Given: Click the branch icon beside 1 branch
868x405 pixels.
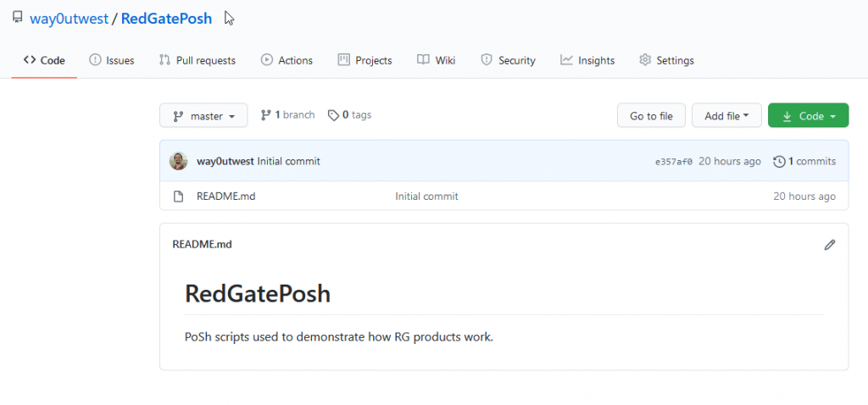Looking at the screenshot, I should point(265,115).
